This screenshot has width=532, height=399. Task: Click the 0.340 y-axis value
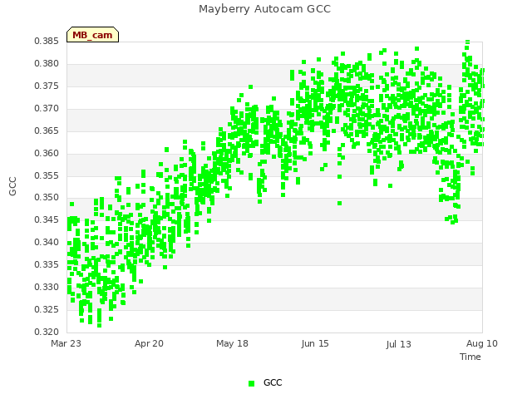tap(47, 242)
